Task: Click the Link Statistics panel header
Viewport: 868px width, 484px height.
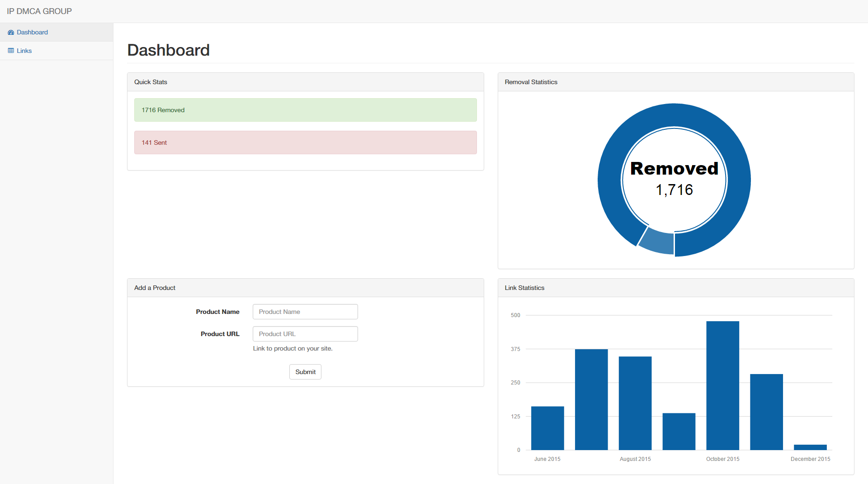Action: [675, 288]
